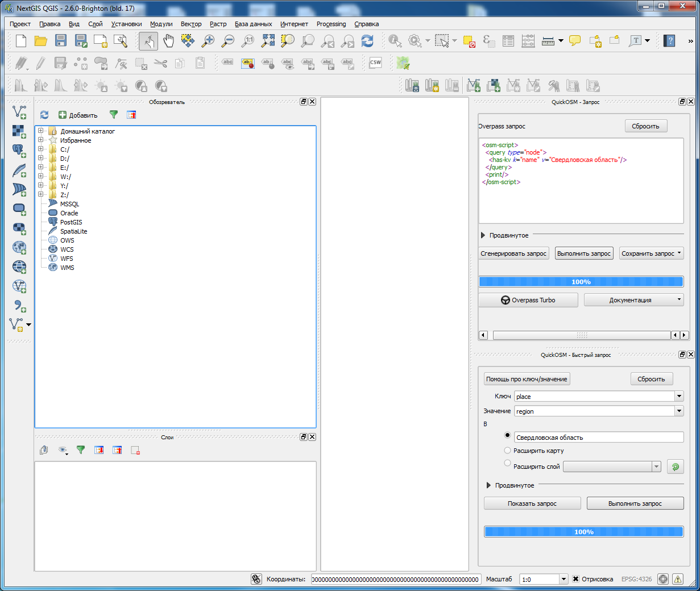Open the Вектор menu

[191, 24]
